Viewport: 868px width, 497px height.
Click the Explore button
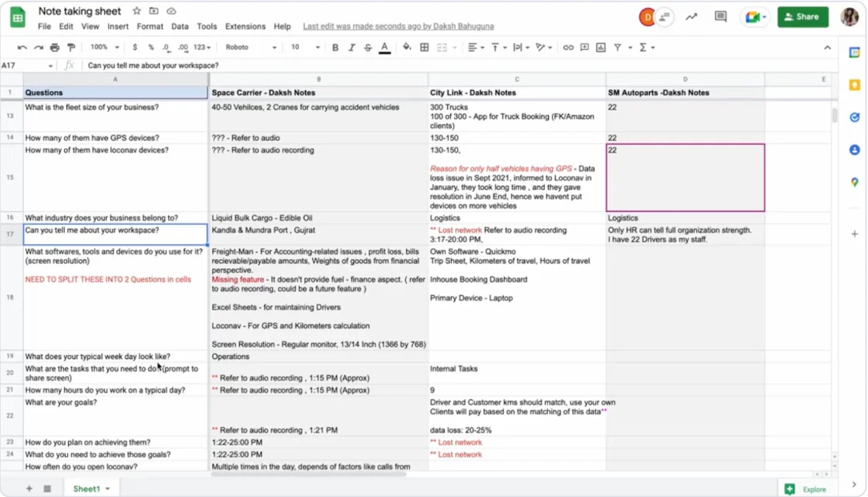(806, 489)
